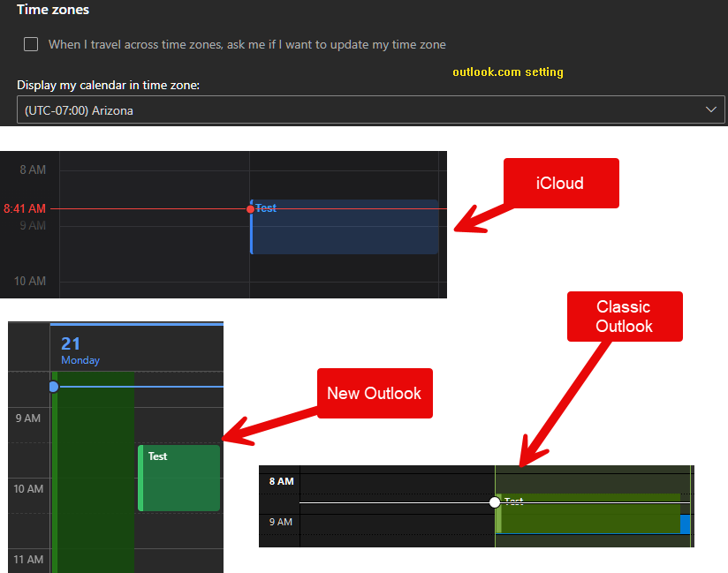The image size is (728, 573).
Task: Click the red current-time dot in iCloud
Action: click(250, 208)
